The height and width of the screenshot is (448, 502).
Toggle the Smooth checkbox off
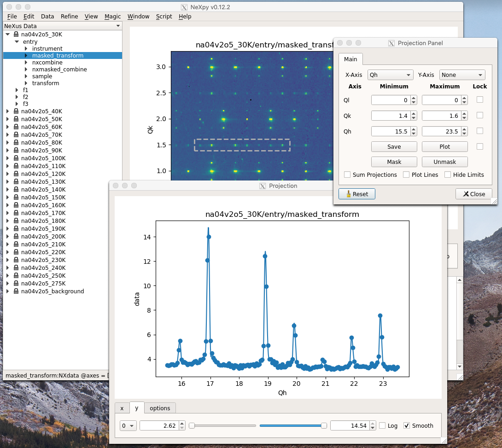407,426
